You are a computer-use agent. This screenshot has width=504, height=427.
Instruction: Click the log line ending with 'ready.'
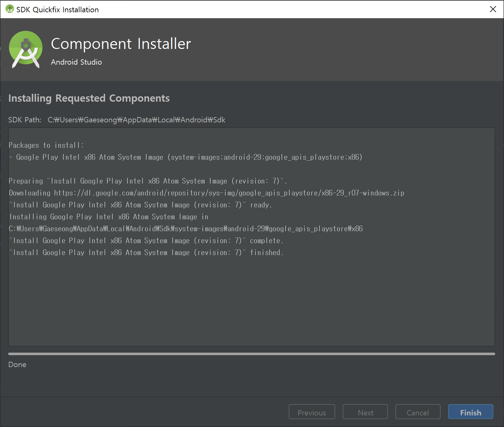coord(140,205)
